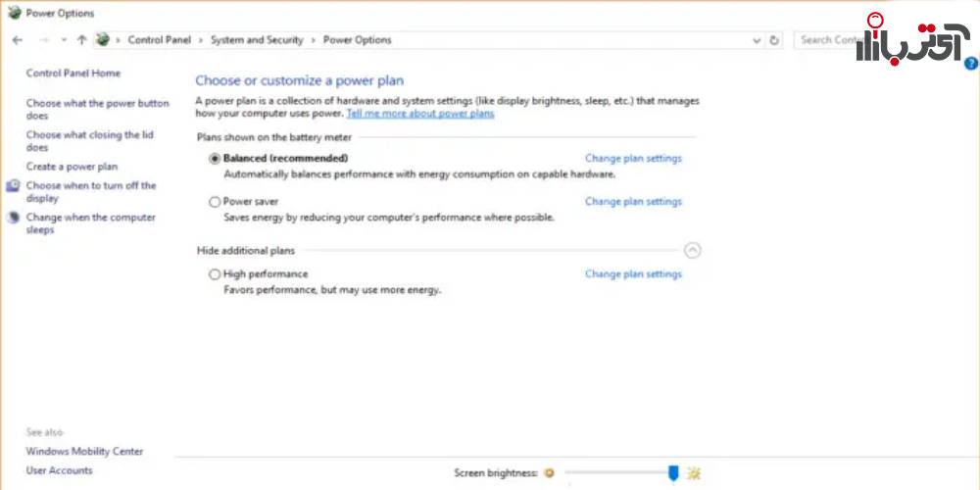This screenshot has height=490, width=980.
Task: Open the address bar history dropdown
Action: [757, 40]
